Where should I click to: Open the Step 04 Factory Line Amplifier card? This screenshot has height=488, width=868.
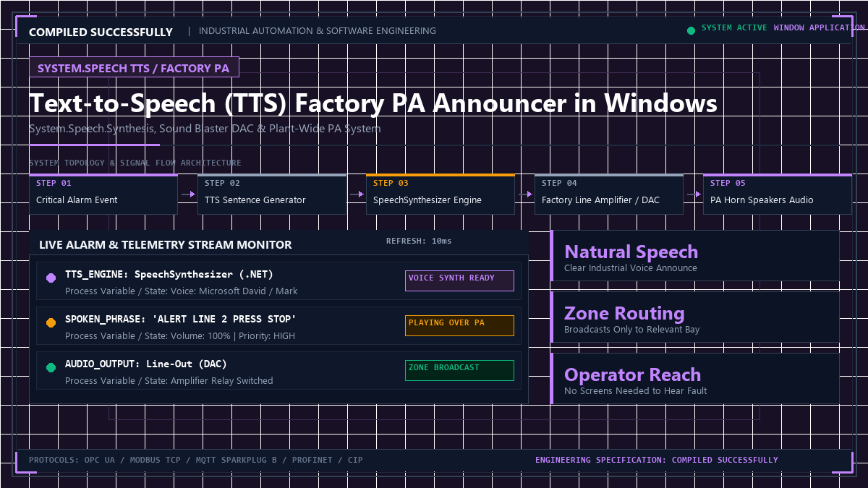tap(609, 194)
